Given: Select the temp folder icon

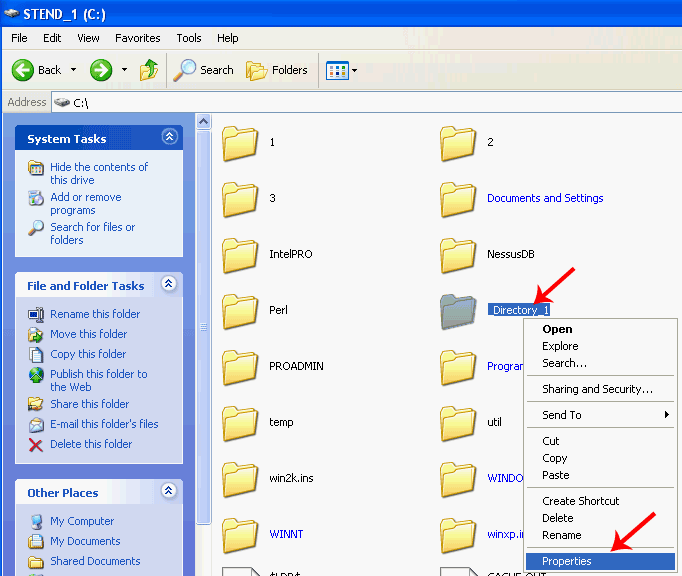Looking at the screenshot, I should 240,423.
